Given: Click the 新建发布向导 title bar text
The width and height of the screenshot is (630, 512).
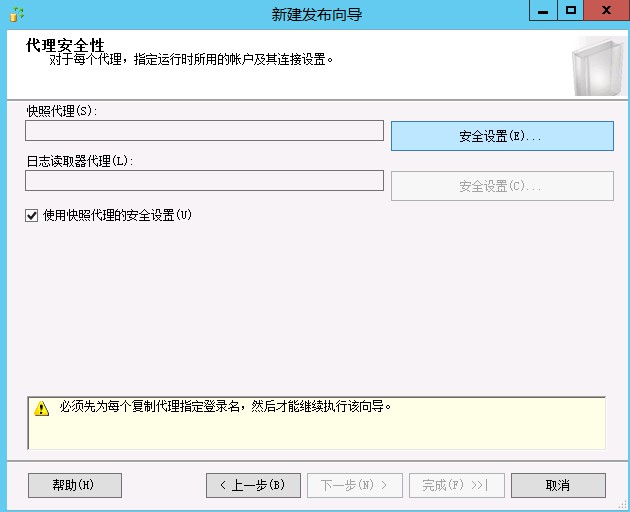Looking at the screenshot, I should [316, 14].
